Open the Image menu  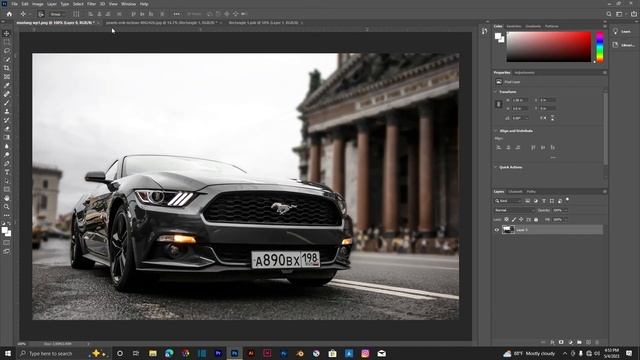click(x=38, y=4)
